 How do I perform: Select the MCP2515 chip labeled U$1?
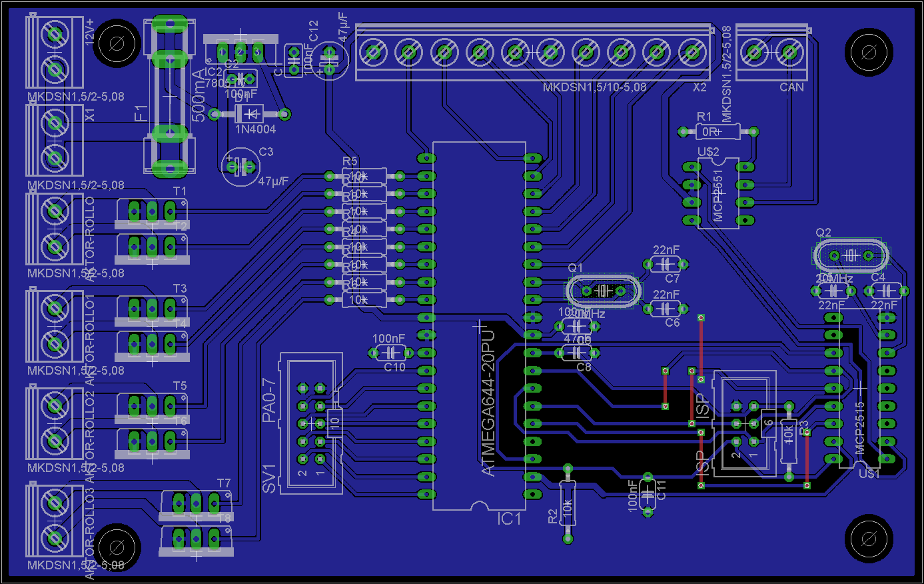(859, 388)
